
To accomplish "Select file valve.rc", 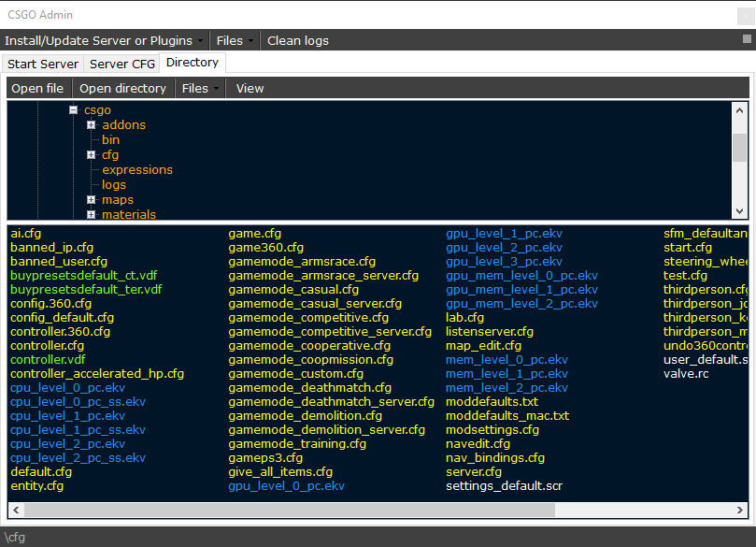I will (x=686, y=373).
